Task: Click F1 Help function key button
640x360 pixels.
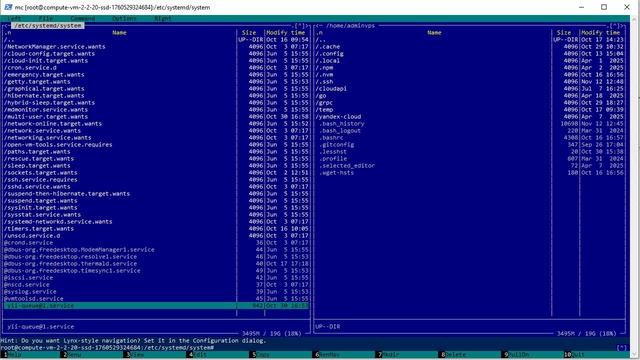Action: click(x=14, y=355)
